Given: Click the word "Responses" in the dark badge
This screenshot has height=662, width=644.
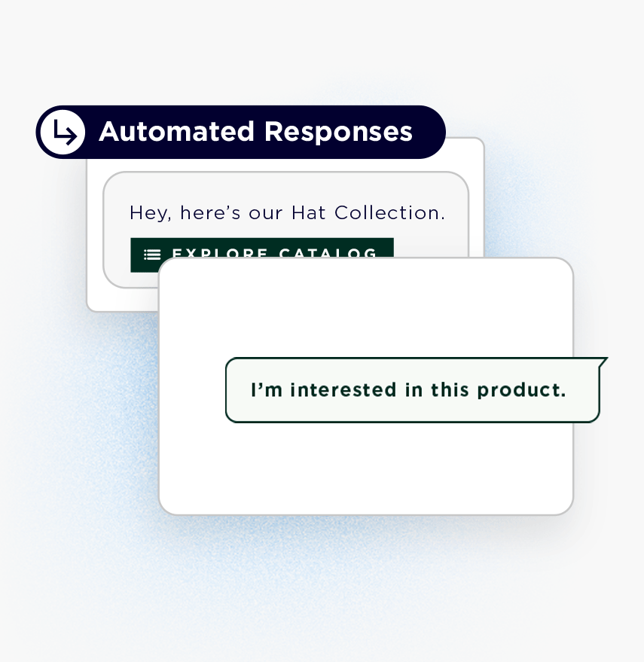Looking at the screenshot, I should click(x=338, y=132).
